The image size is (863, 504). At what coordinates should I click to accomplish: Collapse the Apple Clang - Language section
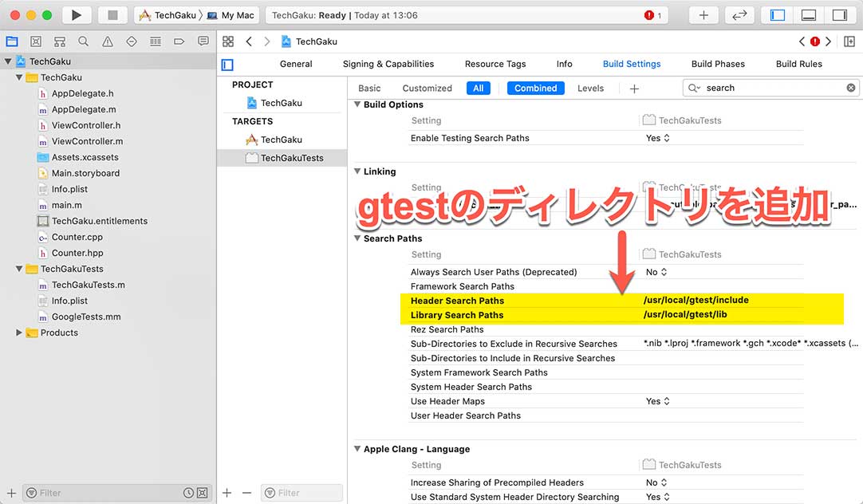tap(357, 449)
